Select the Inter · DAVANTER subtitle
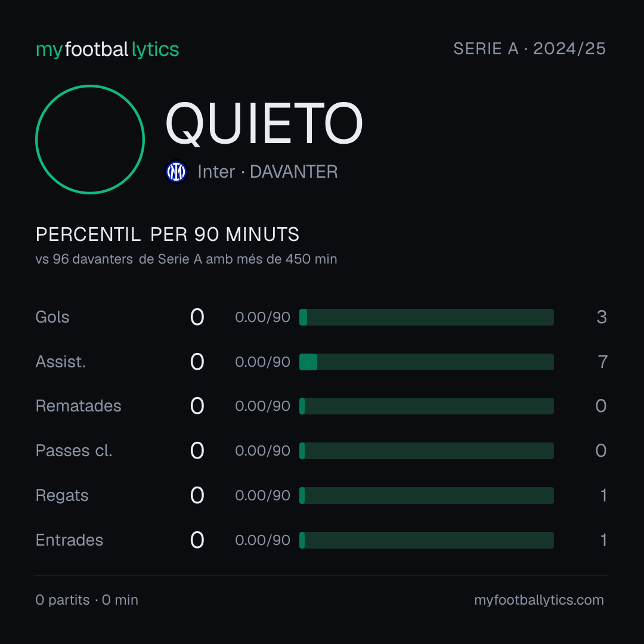This screenshot has height=644, width=644. tap(267, 172)
